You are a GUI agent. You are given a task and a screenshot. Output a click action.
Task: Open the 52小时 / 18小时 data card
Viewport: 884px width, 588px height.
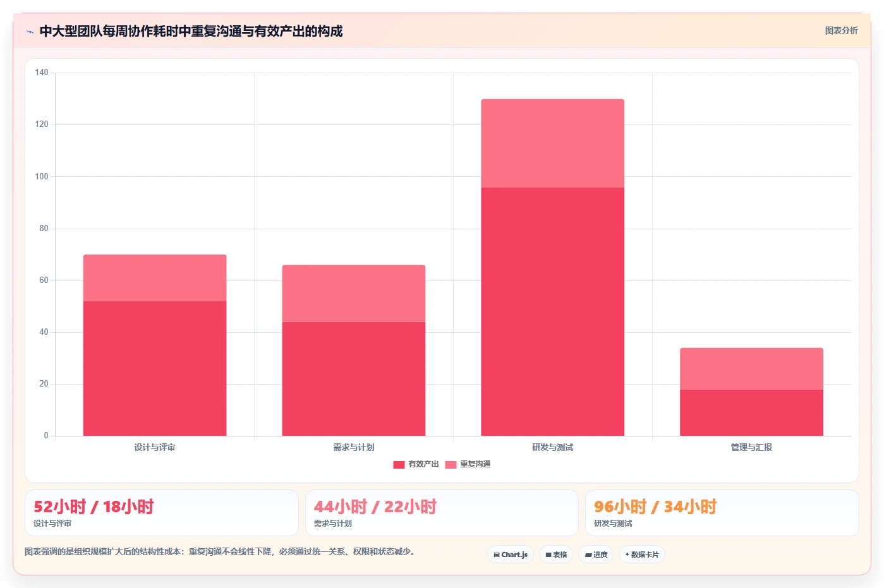point(162,513)
